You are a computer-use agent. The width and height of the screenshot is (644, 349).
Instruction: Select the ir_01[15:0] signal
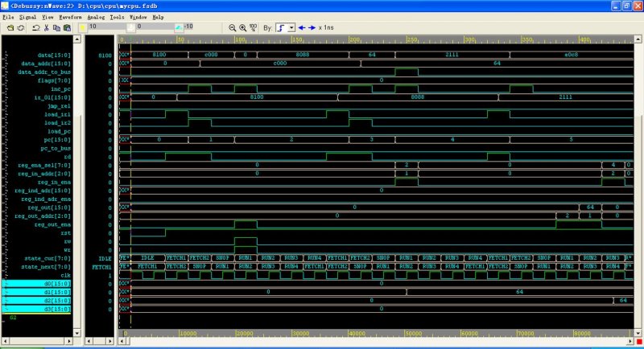pyautogui.click(x=52, y=97)
